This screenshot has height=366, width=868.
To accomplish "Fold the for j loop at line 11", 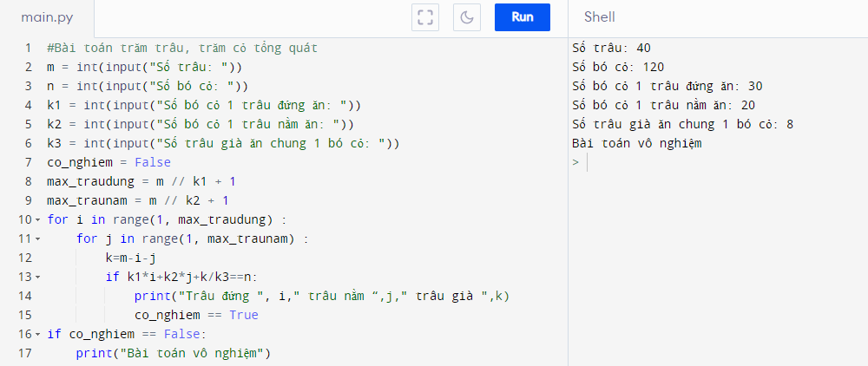I will point(37,239).
